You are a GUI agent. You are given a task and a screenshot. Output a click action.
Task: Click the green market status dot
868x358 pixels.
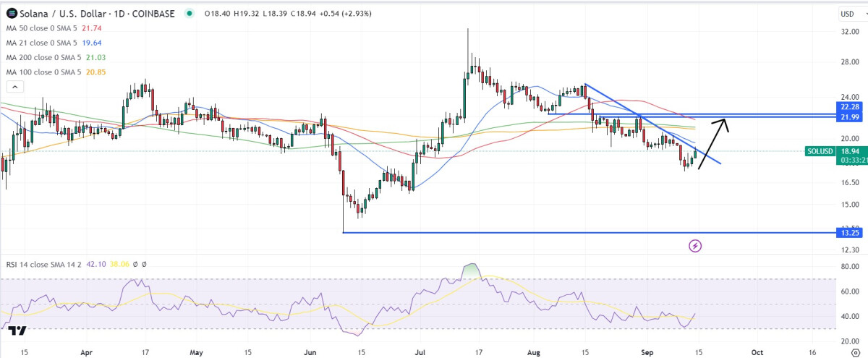click(x=190, y=13)
